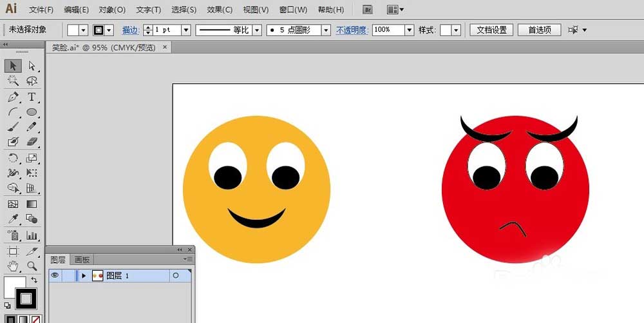The height and width of the screenshot is (323, 644).
Task: Open the 对象(O) menu
Action: click(x=112, y=10)
